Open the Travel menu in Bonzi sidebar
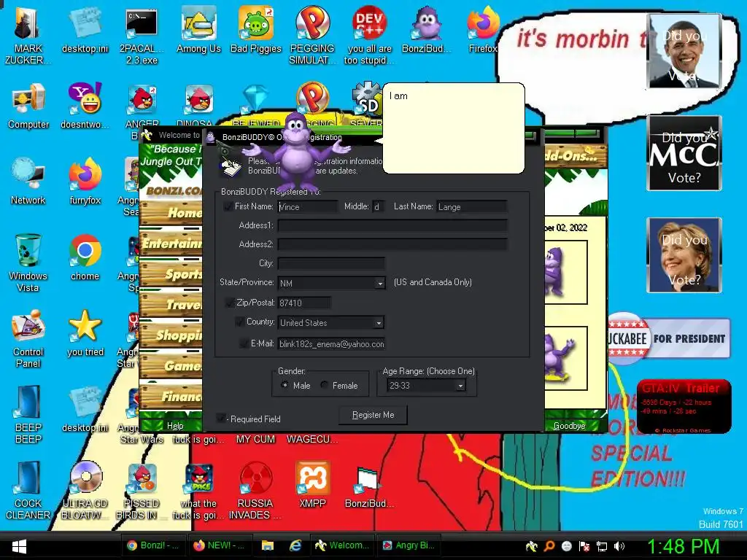The image size is (747, 560). click(x=171, y=304)
